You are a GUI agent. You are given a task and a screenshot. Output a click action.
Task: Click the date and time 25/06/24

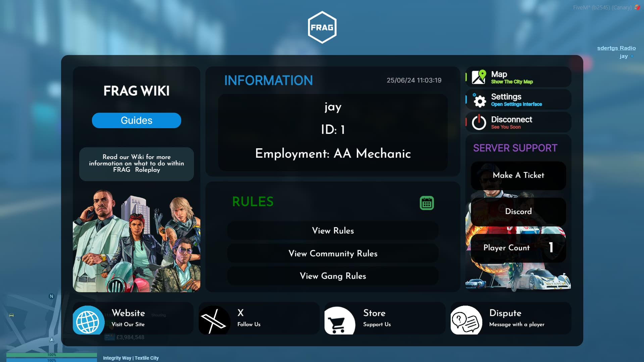(x=414, y=80)
